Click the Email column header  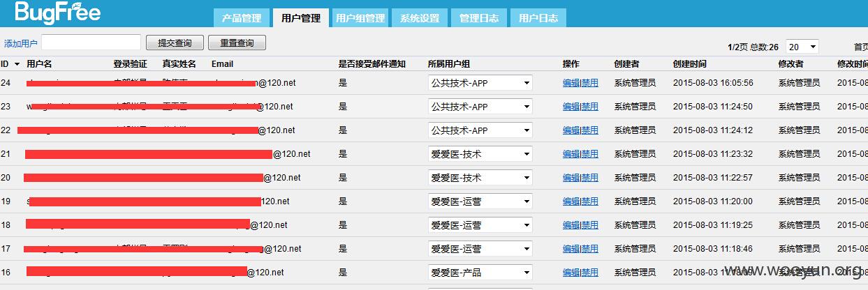222,63
